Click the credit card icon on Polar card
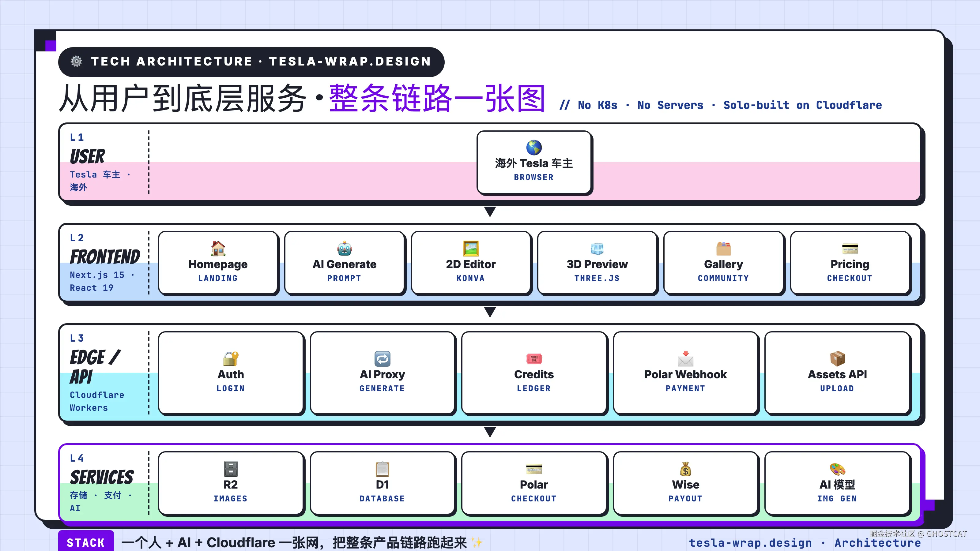Viewport: 980px width, 551px height. [x=534, y=469]
